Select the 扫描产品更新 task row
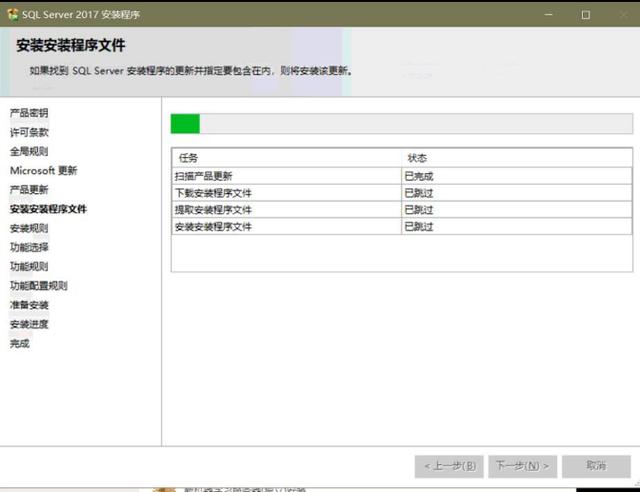 tap(402, 176)
